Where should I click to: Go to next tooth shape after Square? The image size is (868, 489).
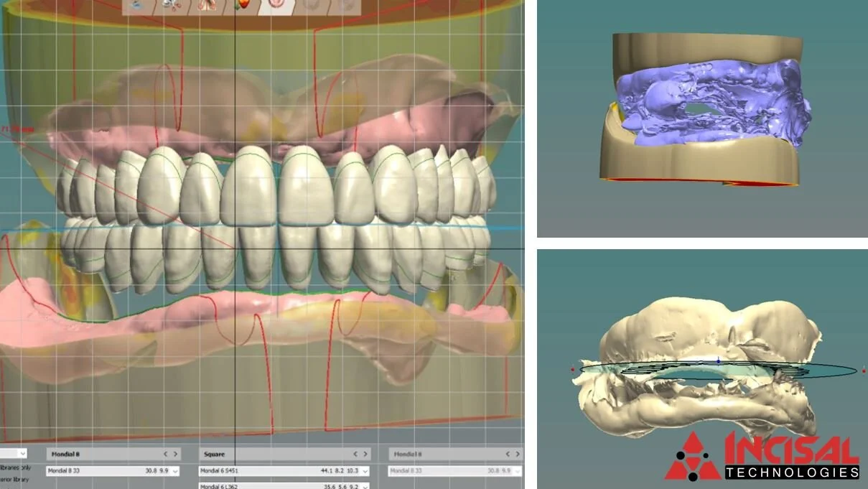[x=366, y=454]
